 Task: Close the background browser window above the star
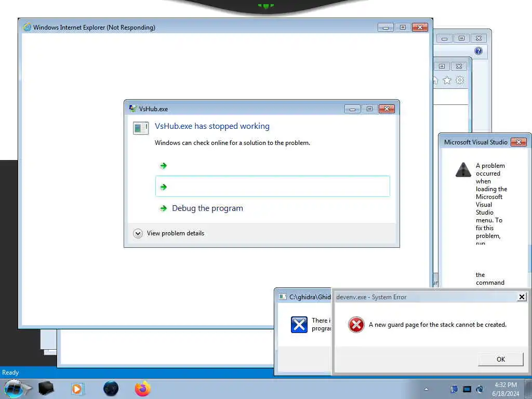tap(459, 66)
